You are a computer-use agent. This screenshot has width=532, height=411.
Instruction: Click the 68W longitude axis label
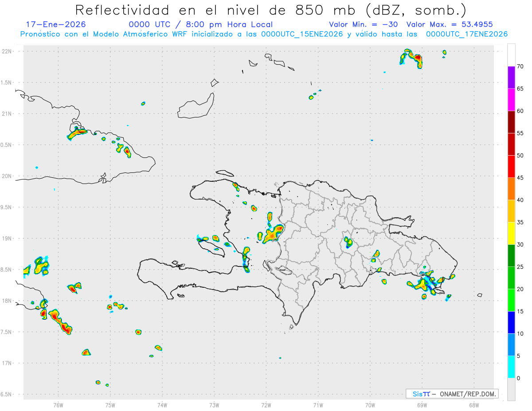[x=473, y=405]
